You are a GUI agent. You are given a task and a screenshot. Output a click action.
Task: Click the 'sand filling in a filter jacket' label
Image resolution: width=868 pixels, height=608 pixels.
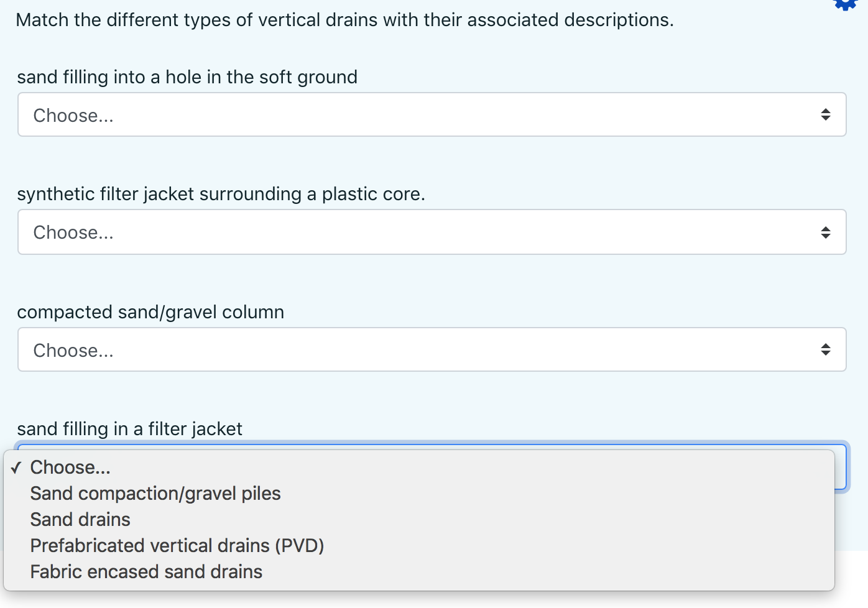click(129, 429)
